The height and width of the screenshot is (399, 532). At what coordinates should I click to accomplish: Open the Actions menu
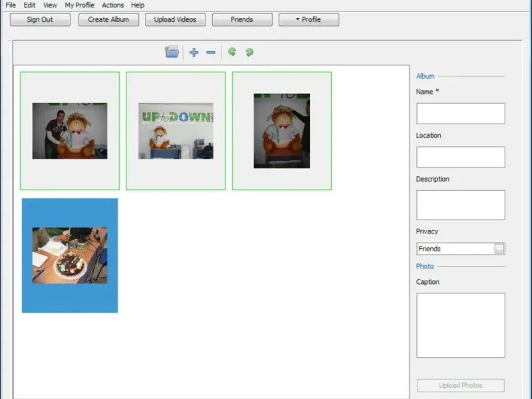click(x=112, y=5)
